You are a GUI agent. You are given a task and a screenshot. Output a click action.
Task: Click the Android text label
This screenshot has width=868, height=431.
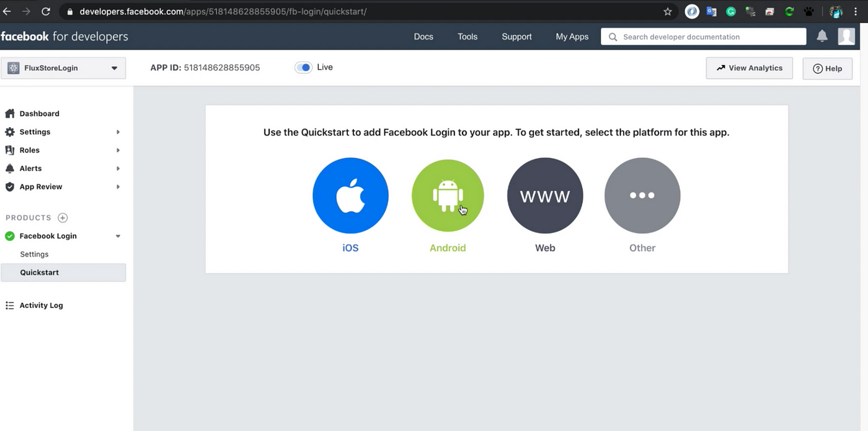[448, 247]
